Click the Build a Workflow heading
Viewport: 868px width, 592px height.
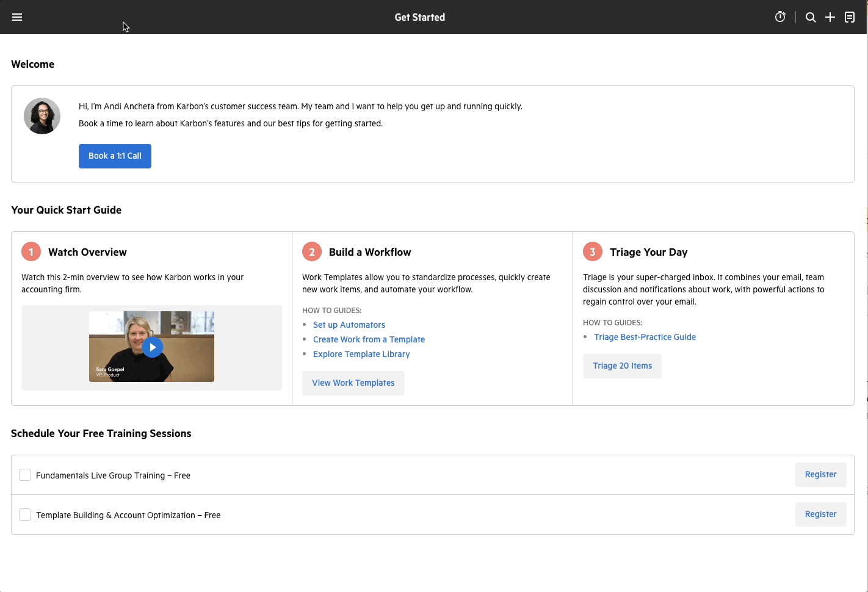coord(370,252)
